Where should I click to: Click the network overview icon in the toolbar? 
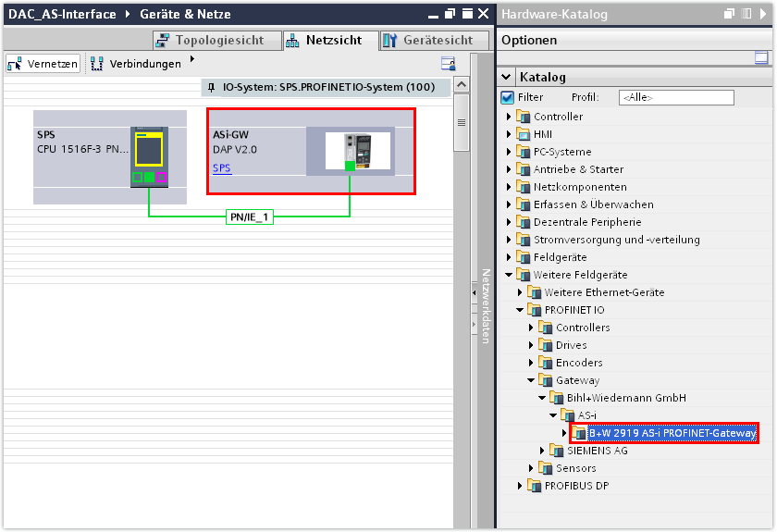448,64
